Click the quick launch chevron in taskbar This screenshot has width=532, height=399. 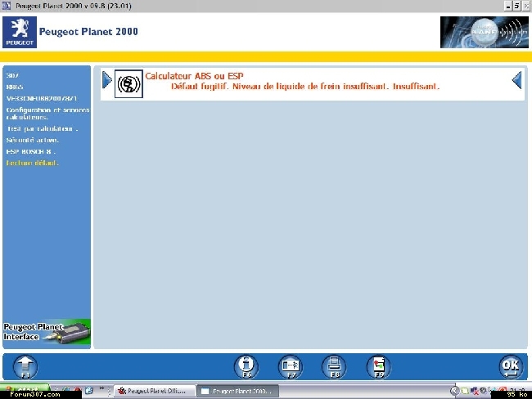pos(101,389)
